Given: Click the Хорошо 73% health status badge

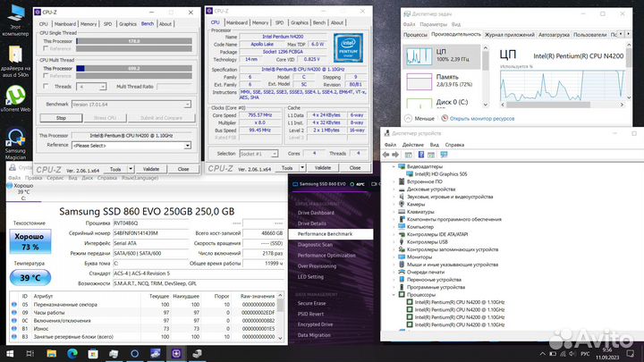Looking at the screenshot, I should tap(30, 241).
